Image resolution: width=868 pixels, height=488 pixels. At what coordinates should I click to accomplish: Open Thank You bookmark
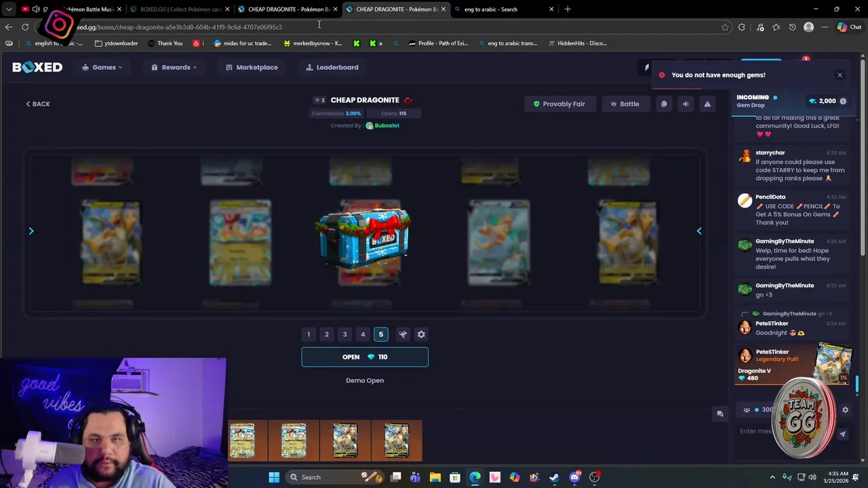click(164, 43)
